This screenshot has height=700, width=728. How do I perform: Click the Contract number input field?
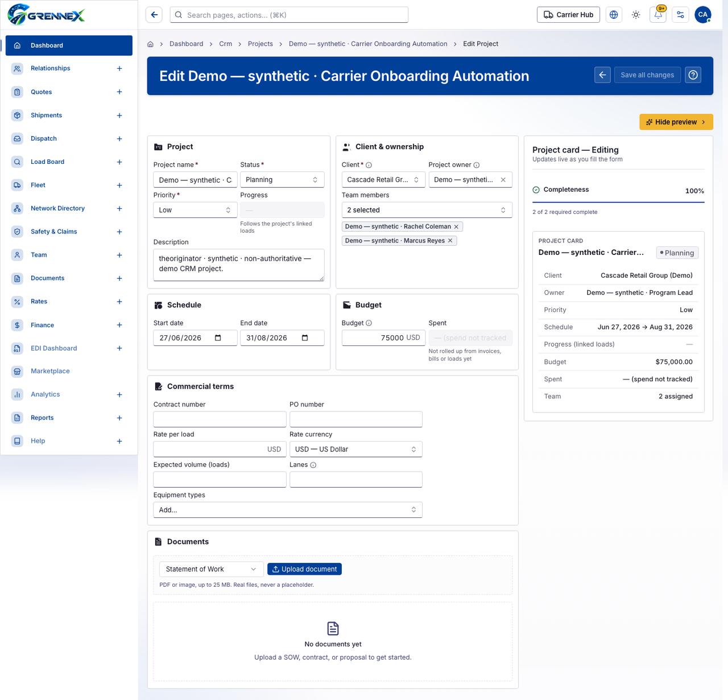click(x=220, y=419)
